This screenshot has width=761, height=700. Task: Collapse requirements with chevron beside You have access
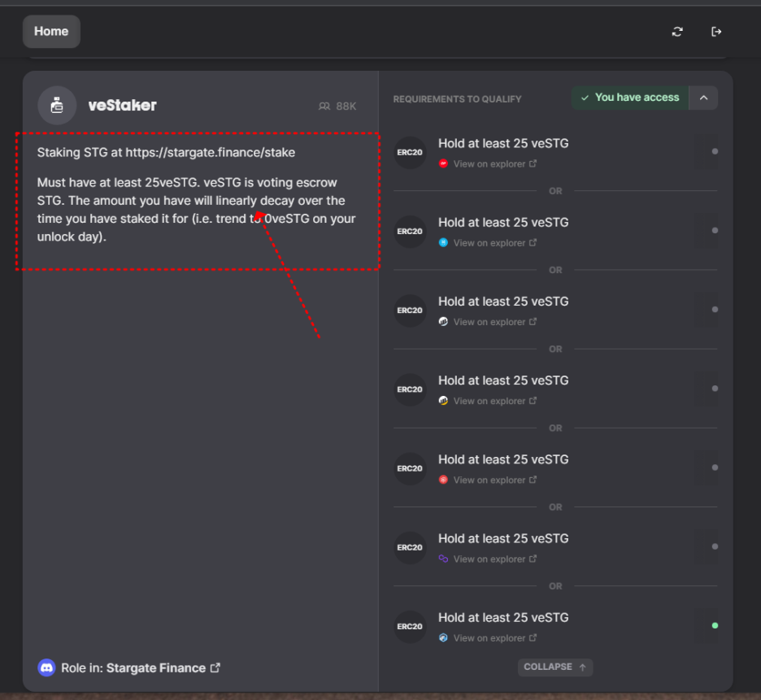pos(704,98)
